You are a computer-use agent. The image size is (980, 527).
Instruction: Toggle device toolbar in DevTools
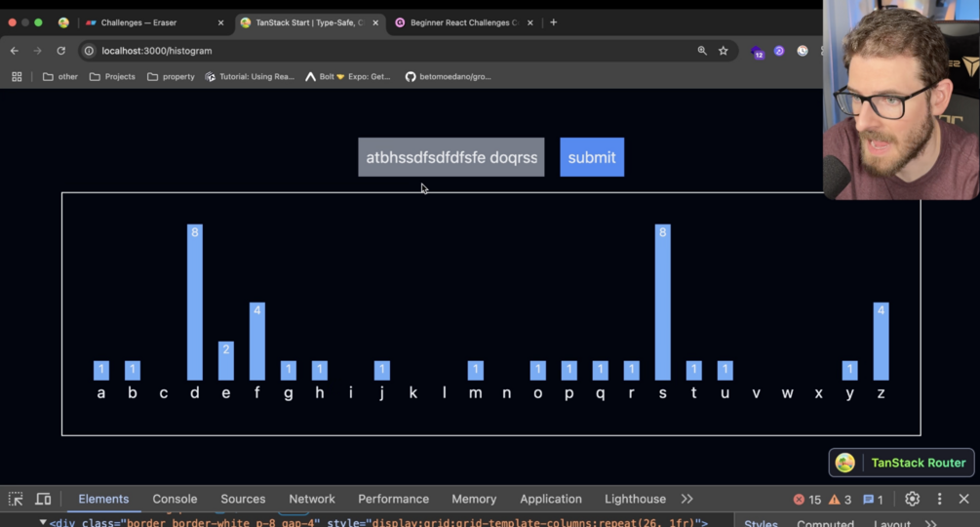point(43,499)
